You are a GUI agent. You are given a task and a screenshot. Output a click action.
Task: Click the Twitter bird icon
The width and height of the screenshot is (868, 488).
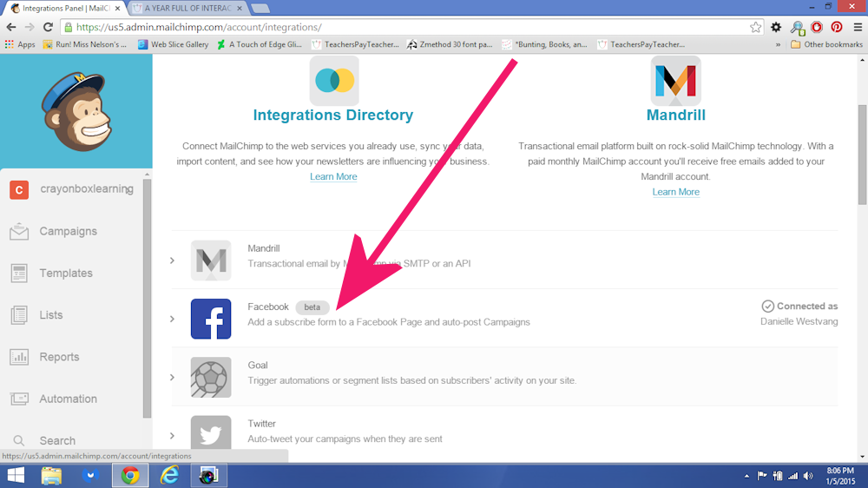tap(211, 434)
